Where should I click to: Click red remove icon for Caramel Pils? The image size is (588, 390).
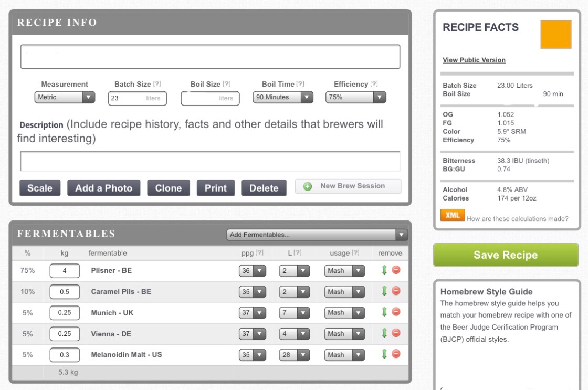pyautogui.click(x=396, y=291)
